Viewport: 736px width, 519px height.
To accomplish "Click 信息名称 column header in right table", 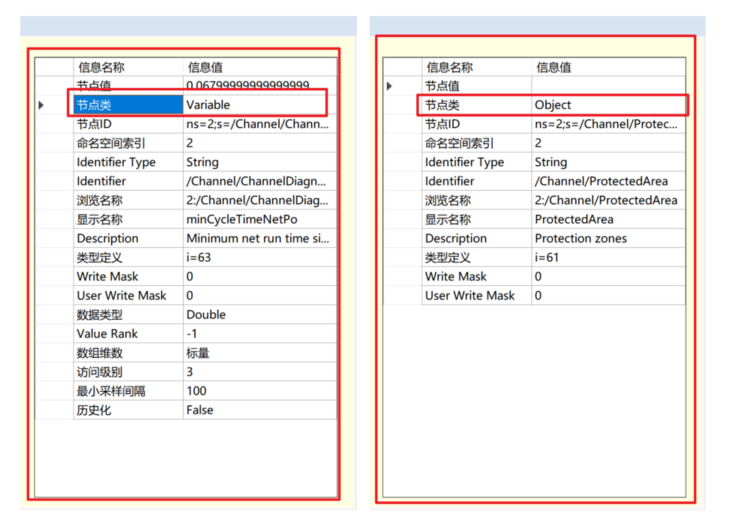I will (476, 67).
